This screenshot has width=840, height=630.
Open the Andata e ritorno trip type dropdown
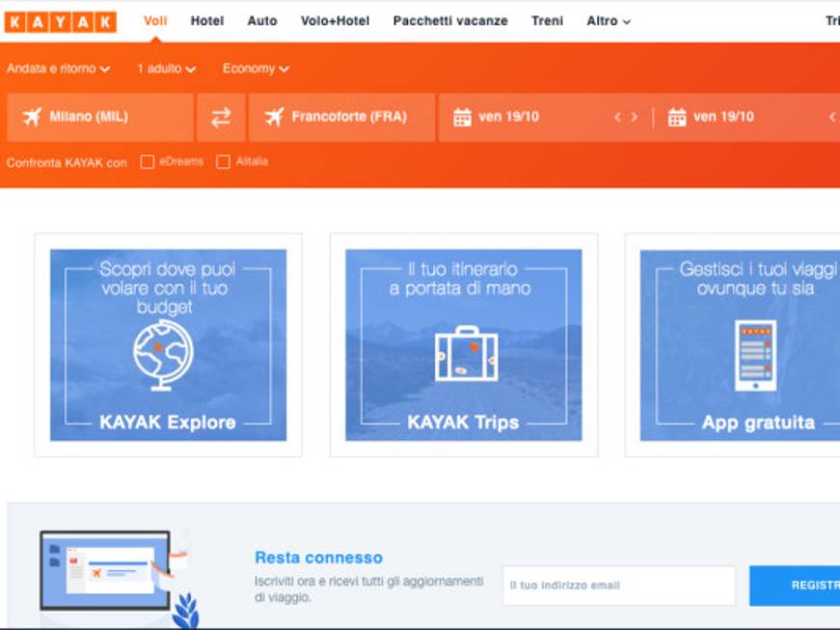(59, 68)
